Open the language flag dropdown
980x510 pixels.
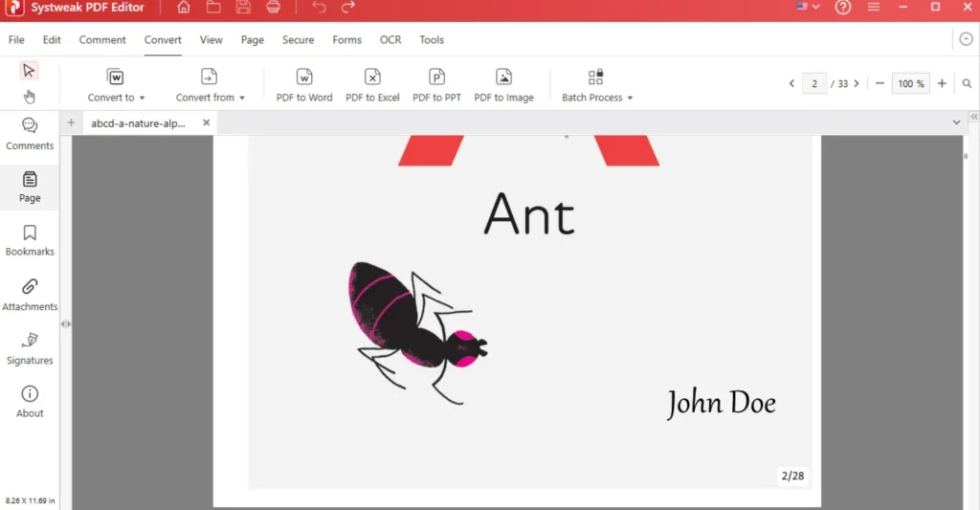coord(808,7)
